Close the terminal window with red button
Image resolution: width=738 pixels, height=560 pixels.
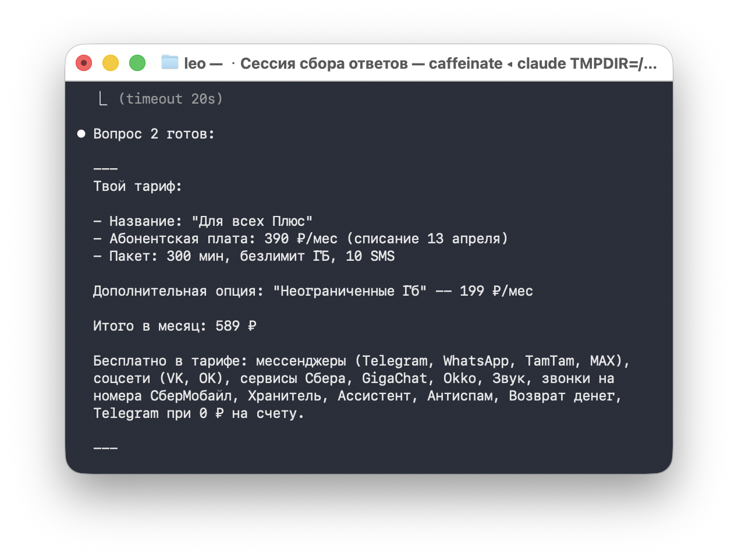tap(84, 63)
